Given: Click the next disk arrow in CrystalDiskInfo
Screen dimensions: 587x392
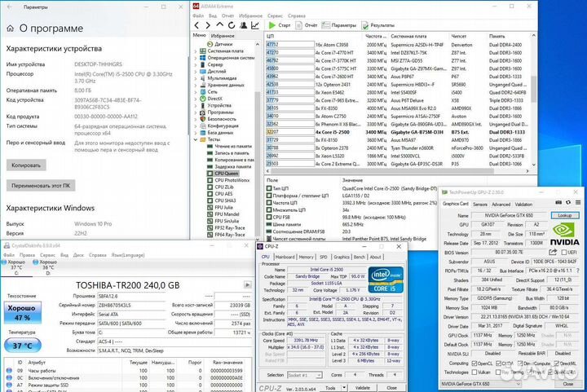Looking at the screenshot, I should click(x=248, y=285).
